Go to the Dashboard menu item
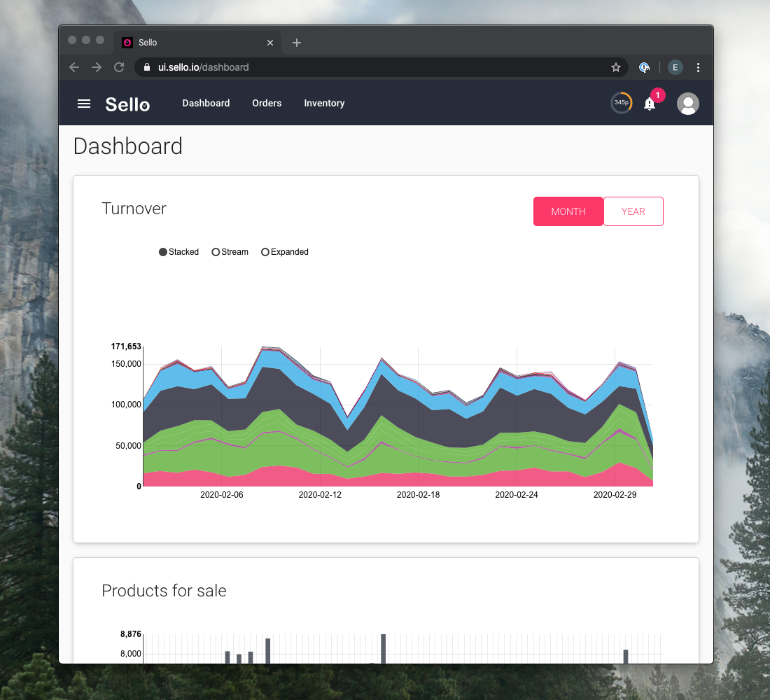 tap(206, 103)
